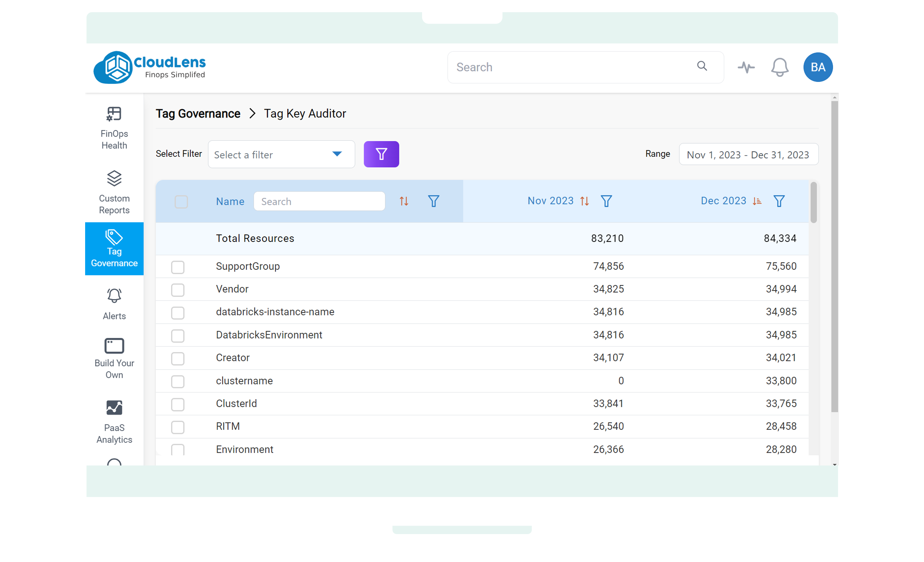Image resolution: width=924 pixels, height=562 pixels.
Task: Tick the Vendor row checkbox
Action: point(178,290)
